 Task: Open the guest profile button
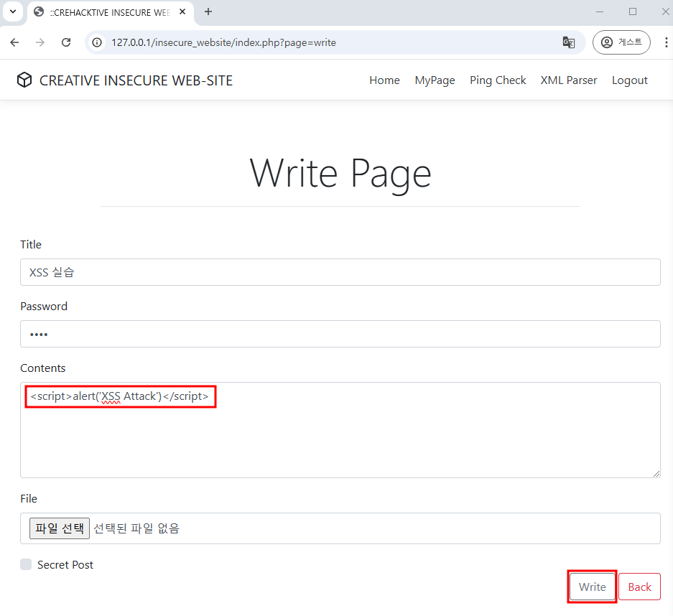(621, 42)
